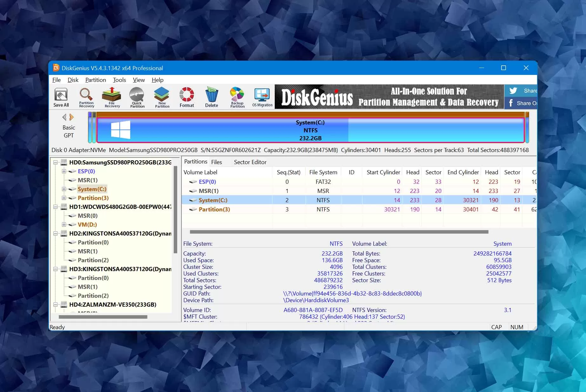Click the HD4 ZALMAN disk icon in tree
The width and height of the screenshot is (586, 392).
[64, 305]
